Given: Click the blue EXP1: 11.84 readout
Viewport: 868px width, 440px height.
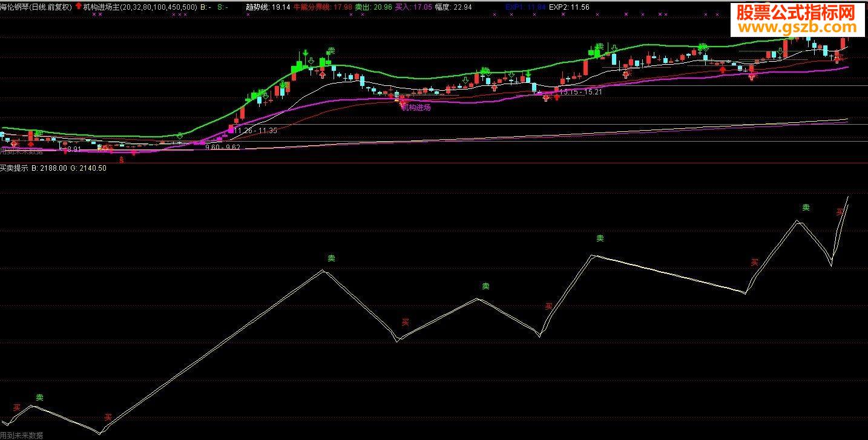Looking at the screenshot, I should point(526,7).
